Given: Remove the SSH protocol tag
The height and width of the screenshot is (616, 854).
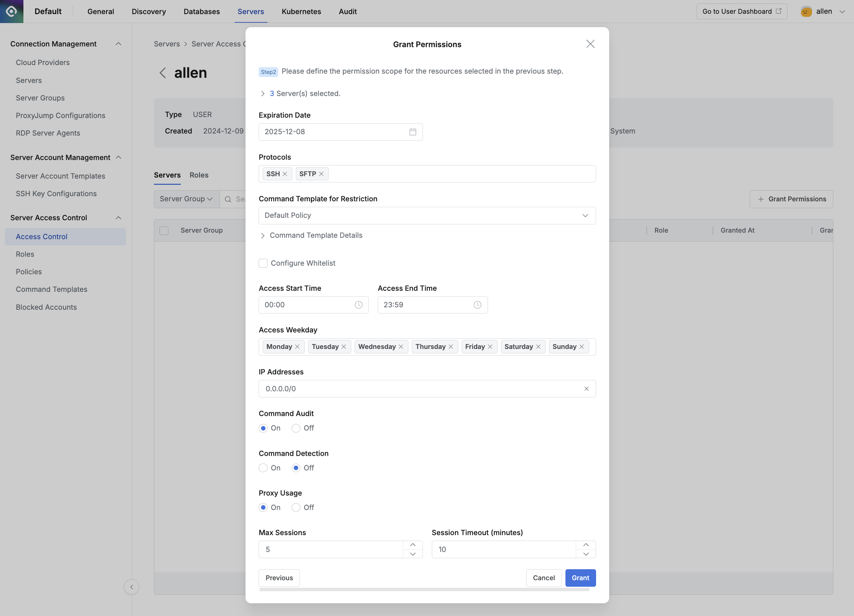Looking at the screenshot, I should point(285,174).
